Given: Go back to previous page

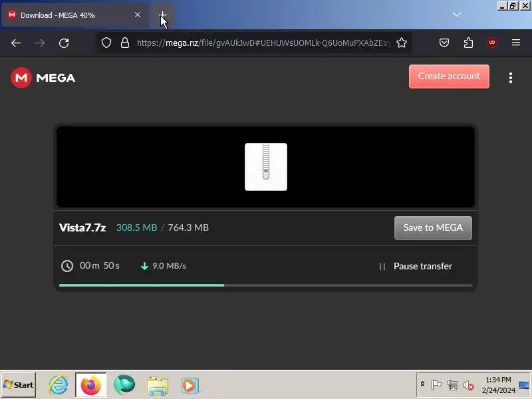Looking at the screenshot, I should [x=16, y=43].
